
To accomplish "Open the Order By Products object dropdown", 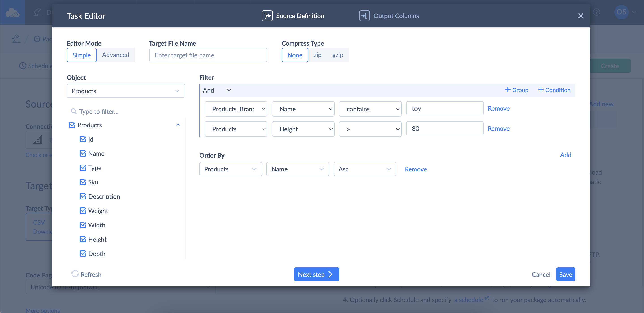I will pos(230,169).
